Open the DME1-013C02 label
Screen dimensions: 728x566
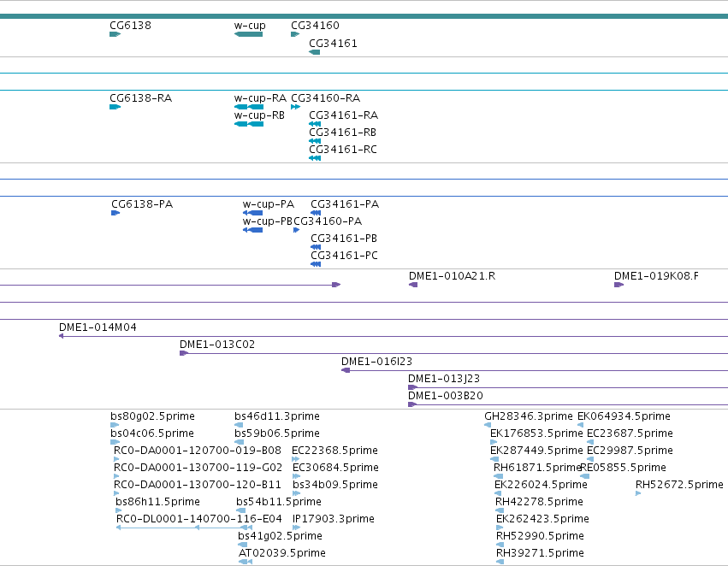(217, 345)
